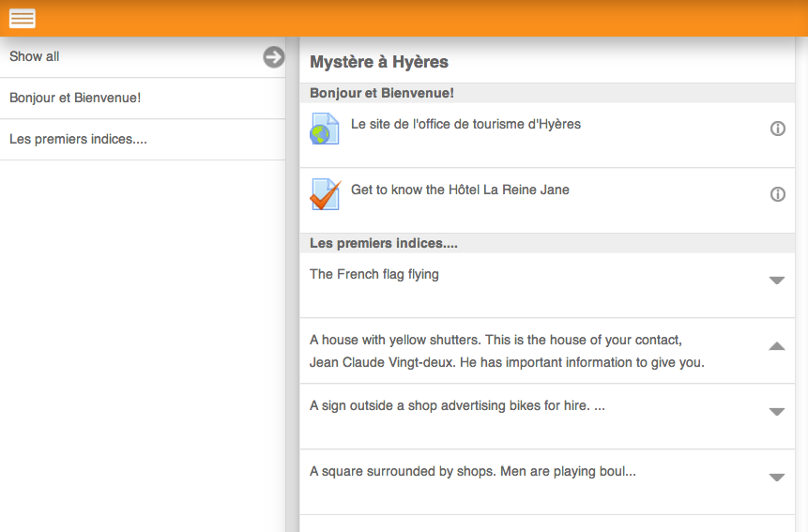Select Bonjour et Bienvenue! in the sidebar
Image resolution: width=808 pixels, height=532 pixels.
(143, 99)
